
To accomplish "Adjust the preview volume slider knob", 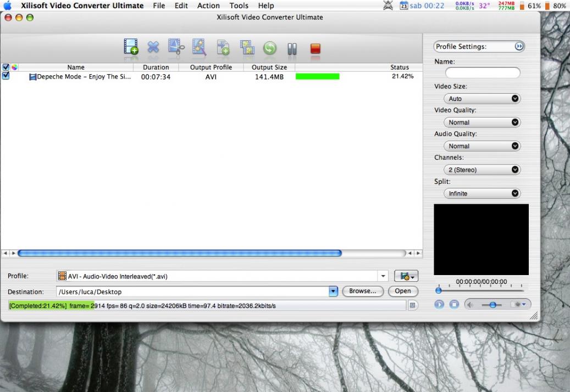I will point(492,305).
